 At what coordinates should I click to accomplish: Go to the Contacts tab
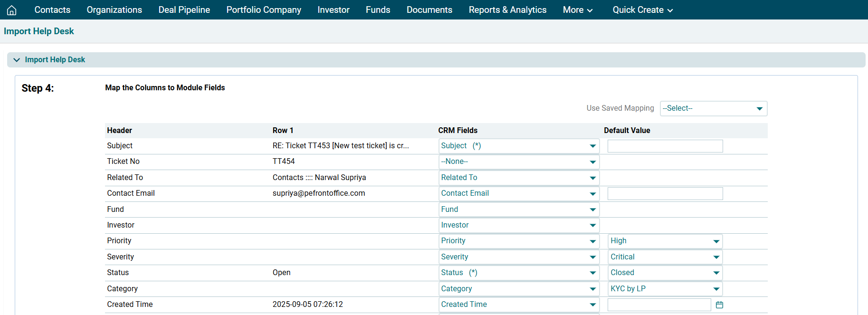click(52, 10)
